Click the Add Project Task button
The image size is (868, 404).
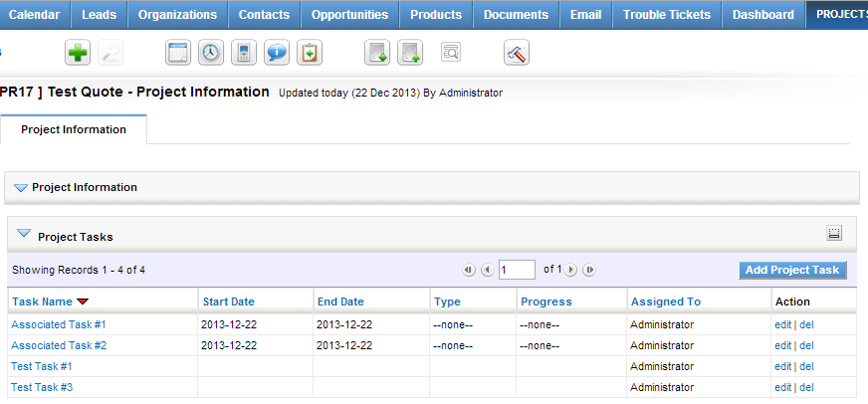tap(792, 270)
